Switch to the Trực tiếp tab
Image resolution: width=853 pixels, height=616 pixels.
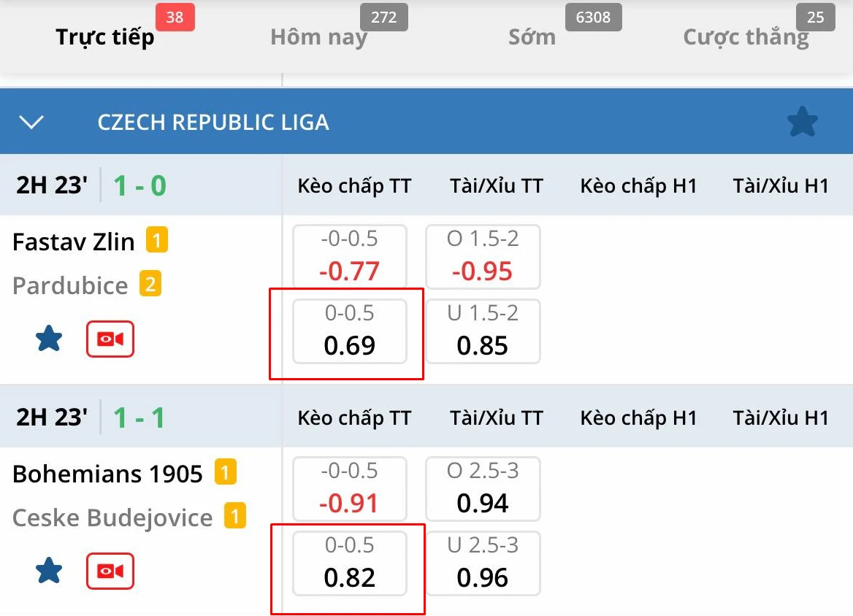pyautogui.click(x=105, y=36)
